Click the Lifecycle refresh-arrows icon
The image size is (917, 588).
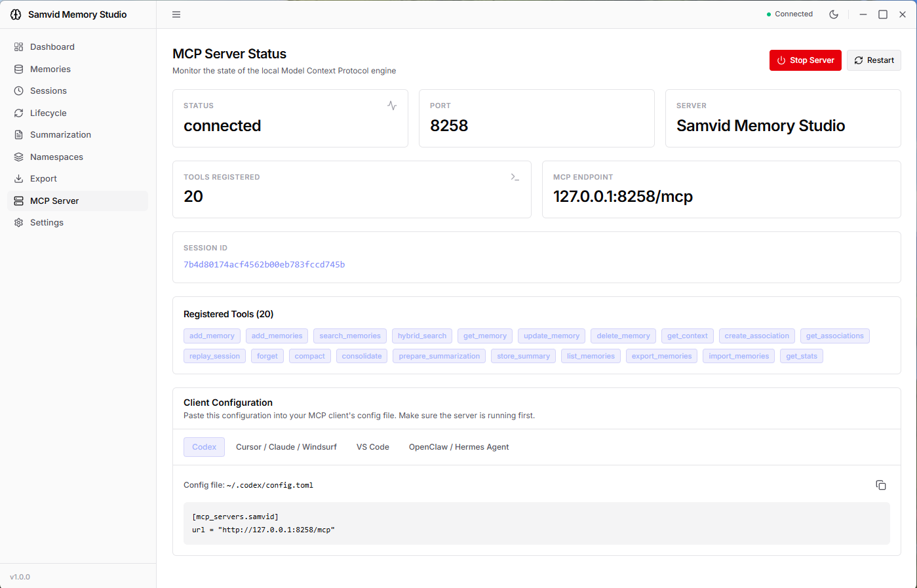[x=18, y=113]
